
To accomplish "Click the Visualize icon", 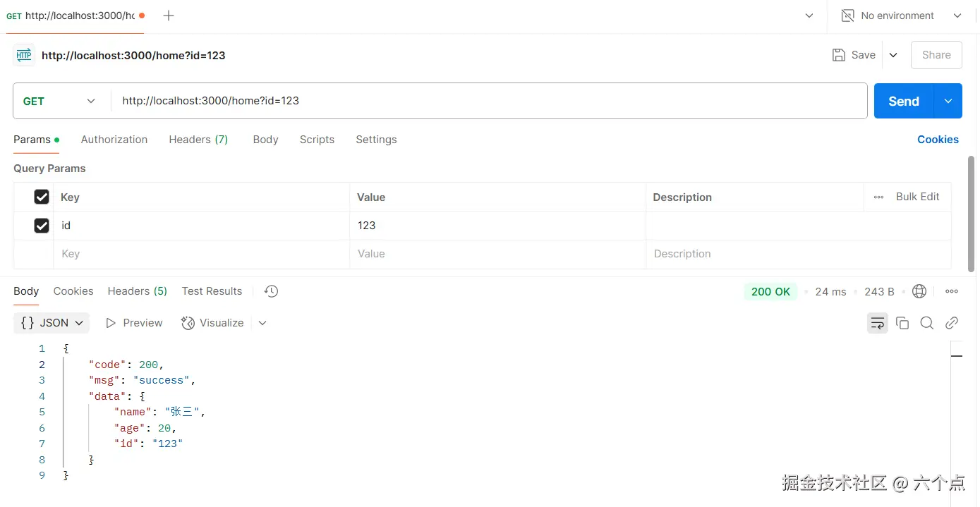I will 188,323.
